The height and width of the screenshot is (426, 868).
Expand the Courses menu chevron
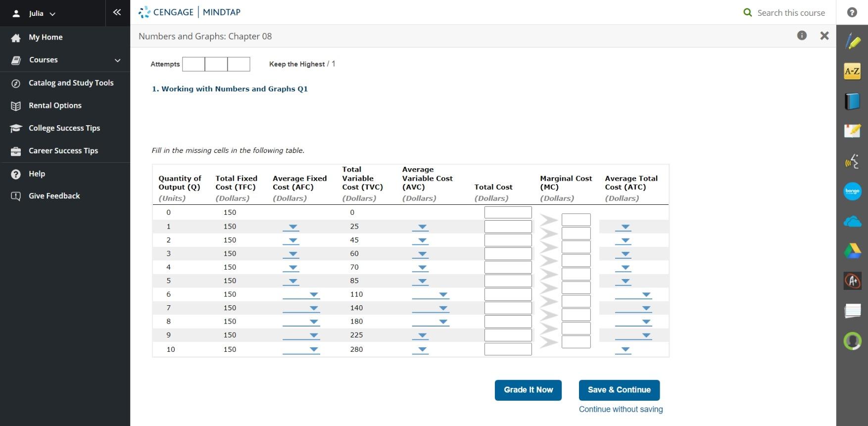117,60
